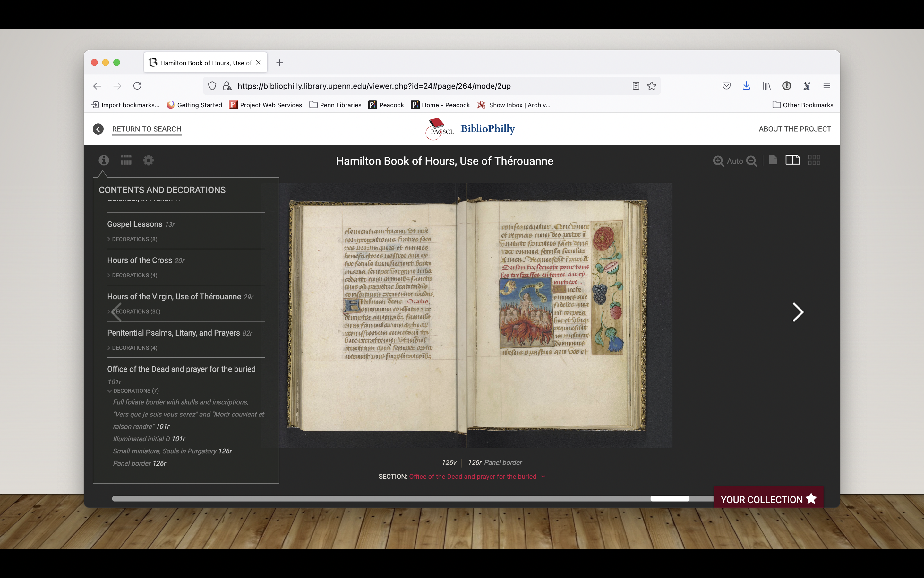
Task: Click the page navigation slider handle
Action: (x=670, y=498)
